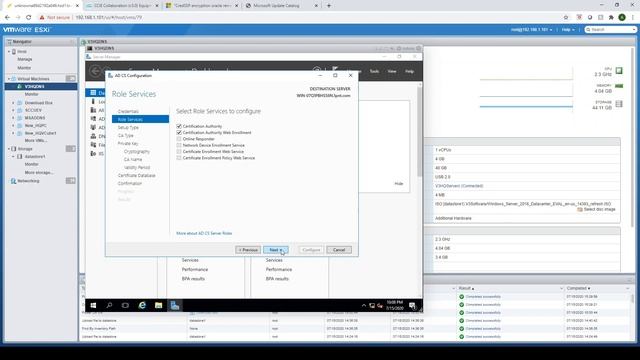
Task: Check Certificate Enrollment Web Service
Action: click(179, 151)
